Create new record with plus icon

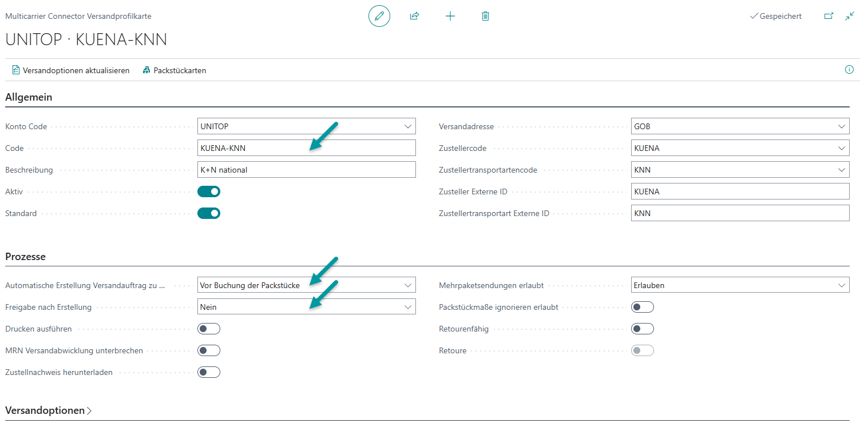point(450,16)
